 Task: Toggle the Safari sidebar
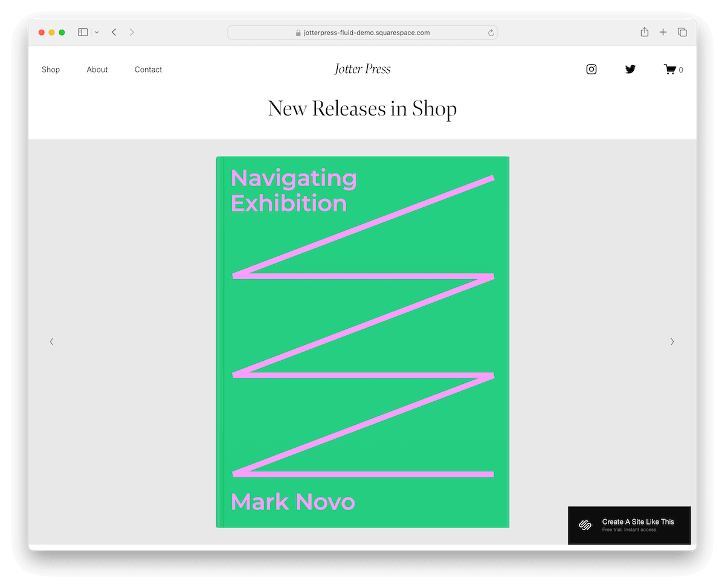[x=82, y=32]
